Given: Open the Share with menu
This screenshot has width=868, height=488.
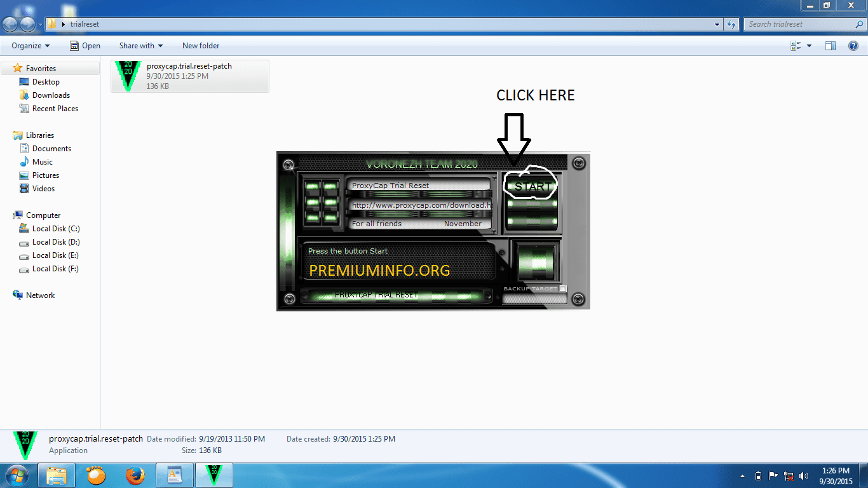Looking at the screenshot, I should [141, 46].
